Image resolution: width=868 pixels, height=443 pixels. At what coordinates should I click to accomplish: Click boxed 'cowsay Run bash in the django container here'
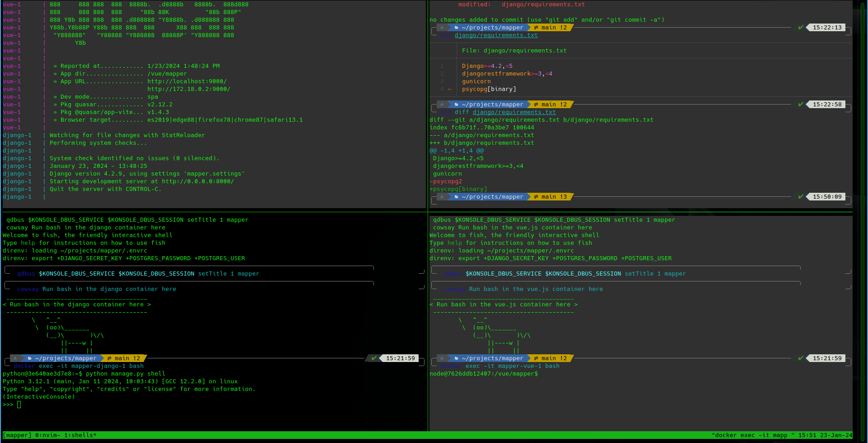pos(97,289)
